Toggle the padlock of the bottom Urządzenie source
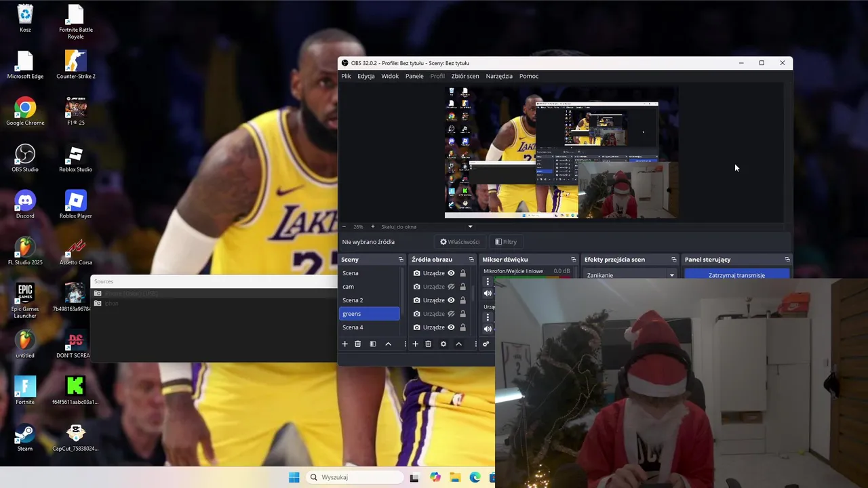Screen dimensions: 868x488 pyautogui.click(x=462, y=327)
